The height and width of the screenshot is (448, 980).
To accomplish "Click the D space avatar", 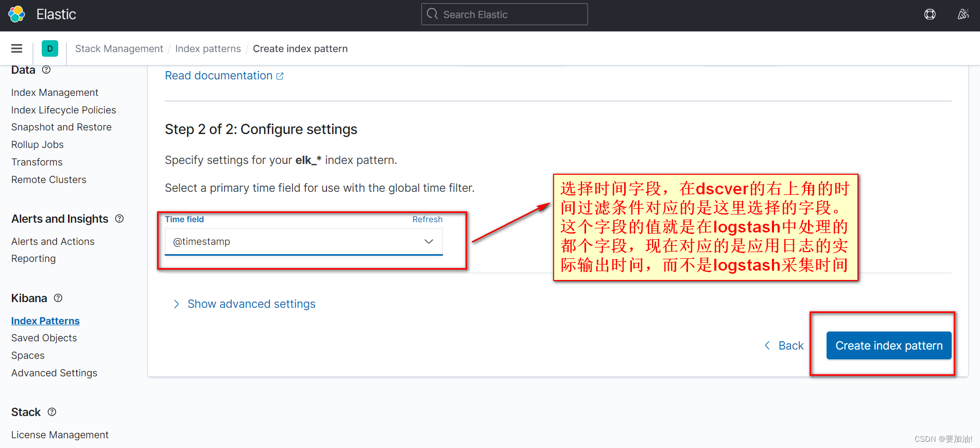I will [x=50, y=48].
